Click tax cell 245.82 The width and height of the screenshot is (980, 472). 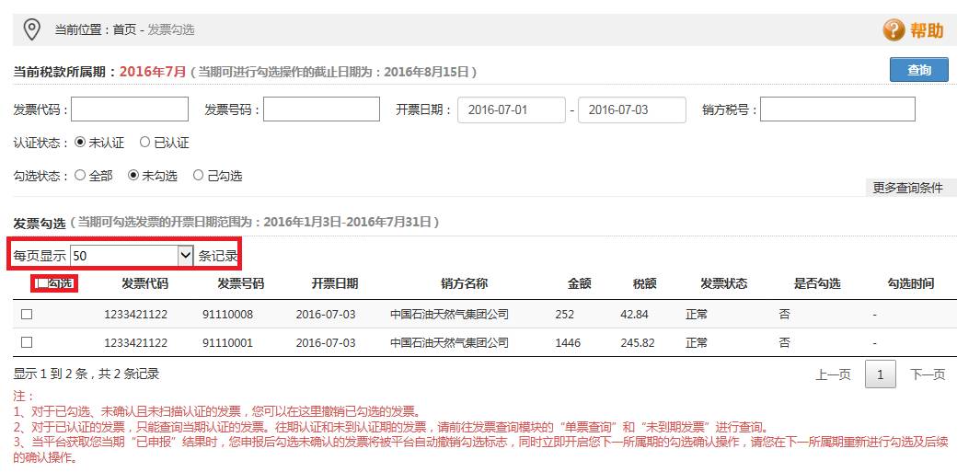(x=638, y=343)
